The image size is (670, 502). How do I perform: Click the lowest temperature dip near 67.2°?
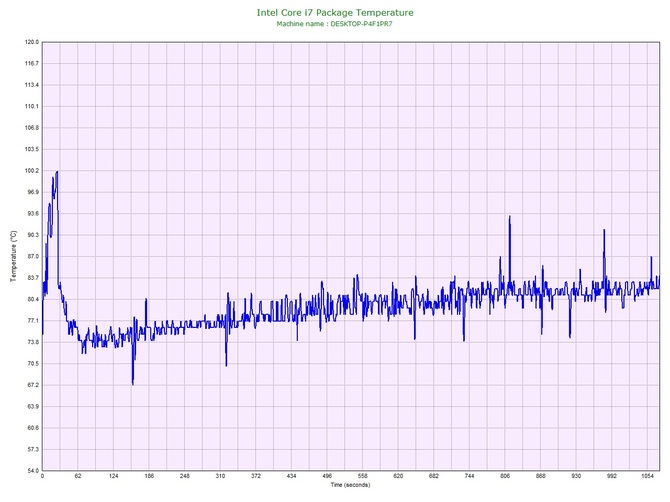click(x=133, y=383)
